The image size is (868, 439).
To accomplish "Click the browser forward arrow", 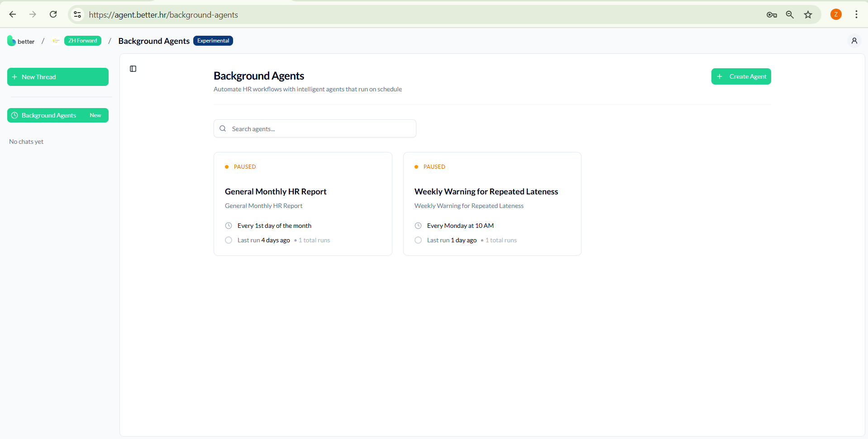I will pyautogui.click(x=33, y=14).
